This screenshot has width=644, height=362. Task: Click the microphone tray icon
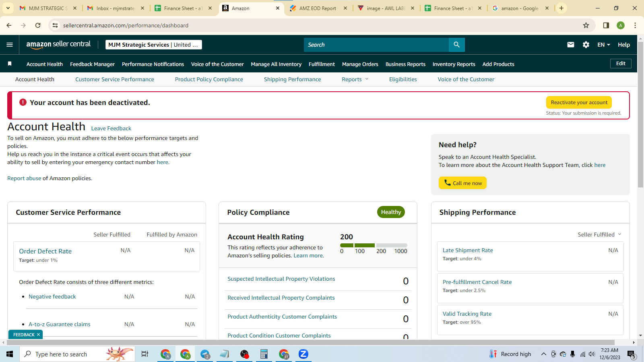pyautogui.click(x=572, y=354)
